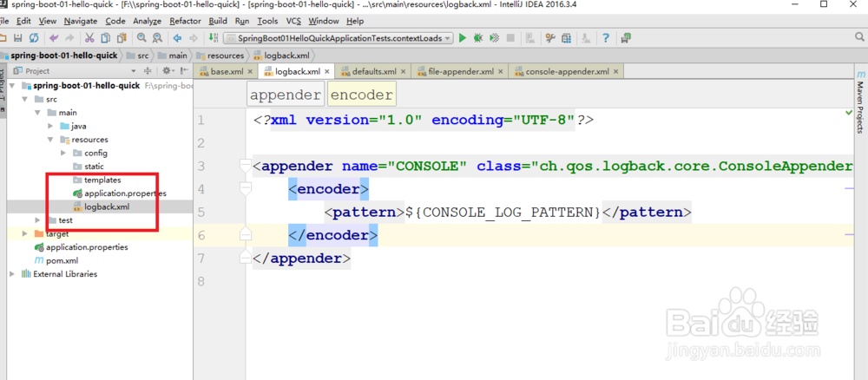Image resolution: width=868 pixels, height=380 pixels.
Task: Run with Coverage icon
Action: (495, 38)
